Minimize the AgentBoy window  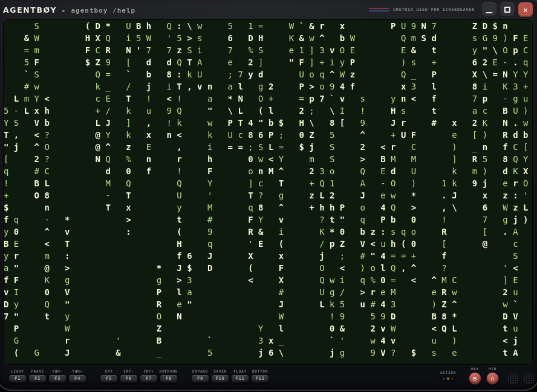tap(489, 10)
